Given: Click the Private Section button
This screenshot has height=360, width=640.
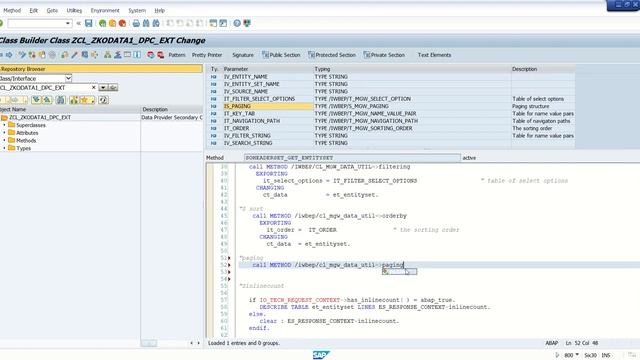Looking at the screenshot, I should point(384,55).
